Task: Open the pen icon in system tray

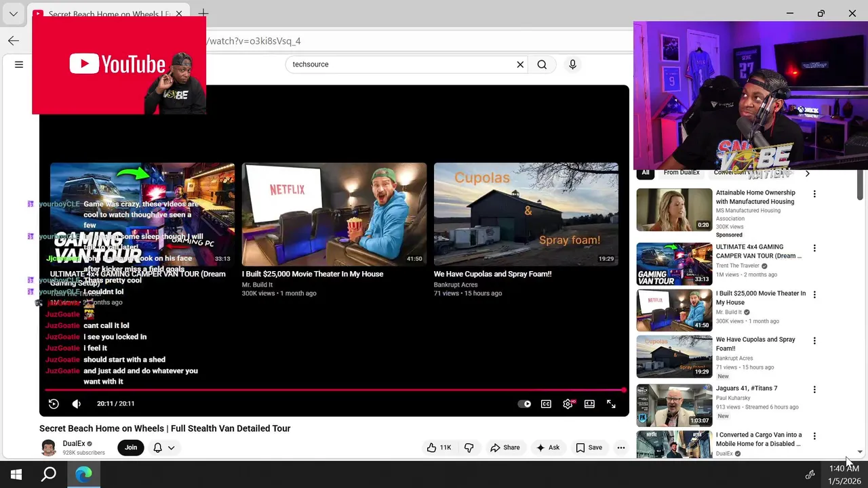Action: (810, 474)
